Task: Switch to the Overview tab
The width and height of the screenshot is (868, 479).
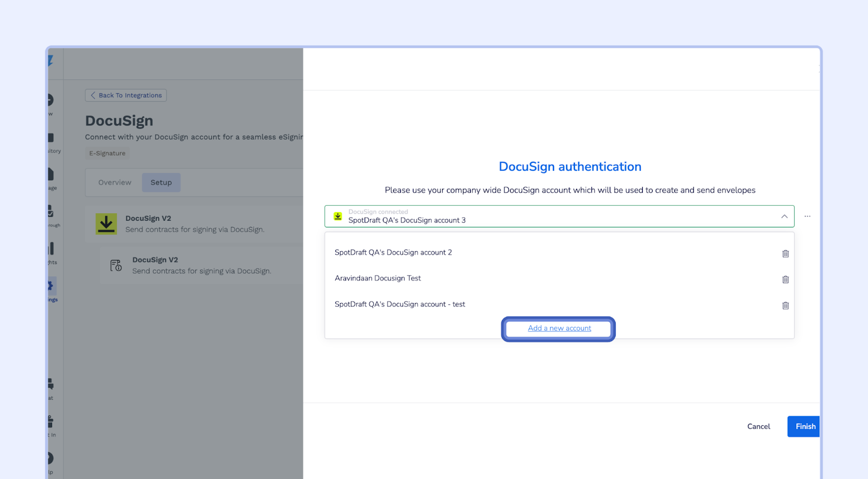Action: (114, 183)
